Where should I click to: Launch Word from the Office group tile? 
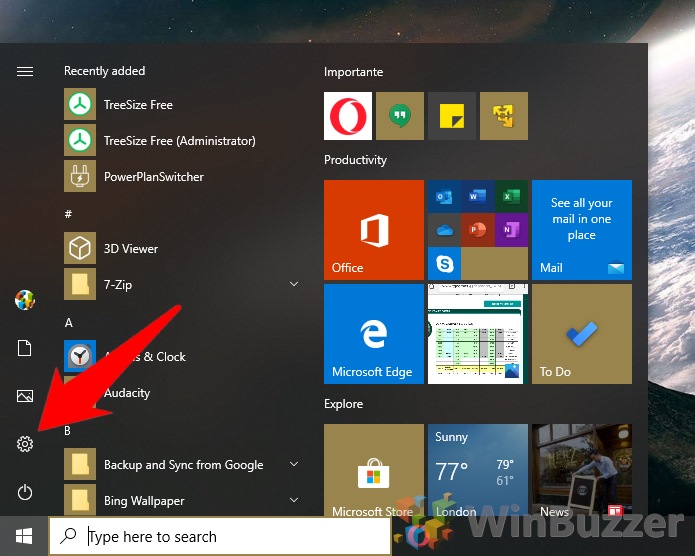[x=478, y=196]
